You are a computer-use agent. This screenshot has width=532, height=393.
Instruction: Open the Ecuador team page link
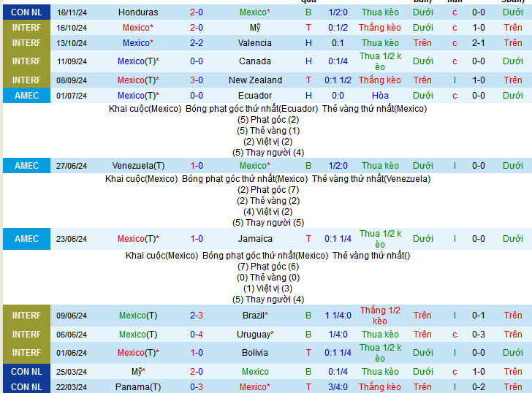tap(254, 96)
